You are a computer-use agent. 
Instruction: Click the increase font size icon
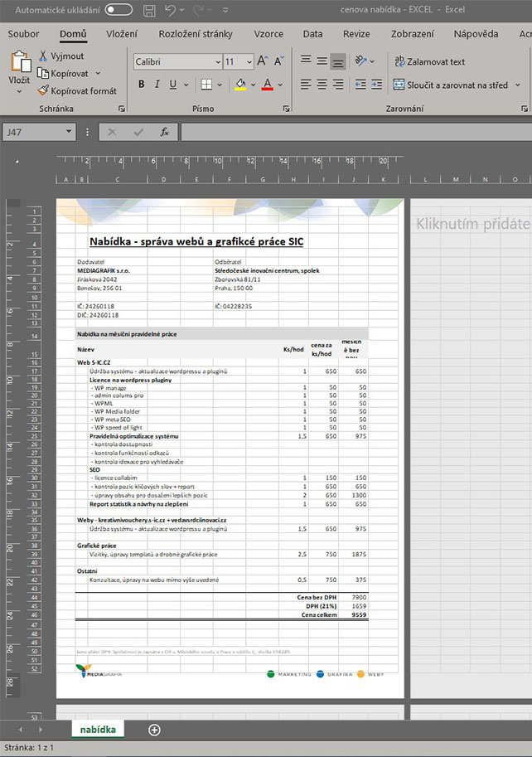(263, 61)
